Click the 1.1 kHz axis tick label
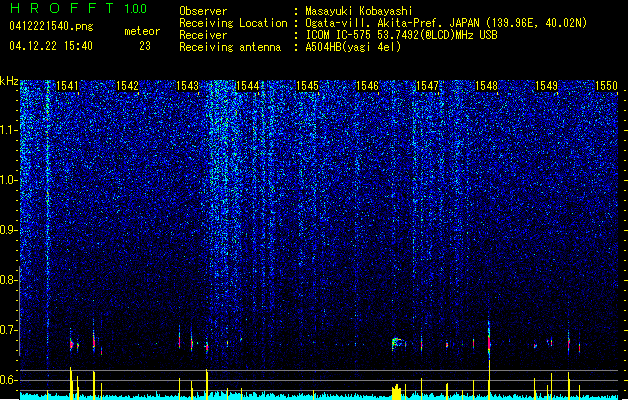629x400 pixels. coord(9,130)
